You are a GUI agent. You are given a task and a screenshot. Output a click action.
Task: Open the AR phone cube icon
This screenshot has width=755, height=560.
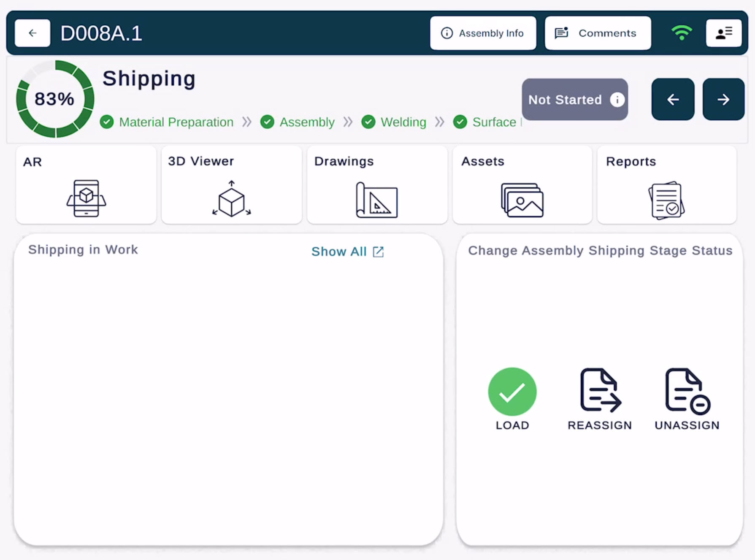tap(86, 198)
